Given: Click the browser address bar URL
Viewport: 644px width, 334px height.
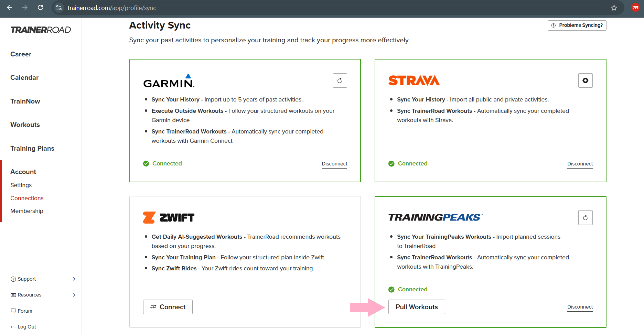Looking at the screenshot, I should click(x=112, y=8).
